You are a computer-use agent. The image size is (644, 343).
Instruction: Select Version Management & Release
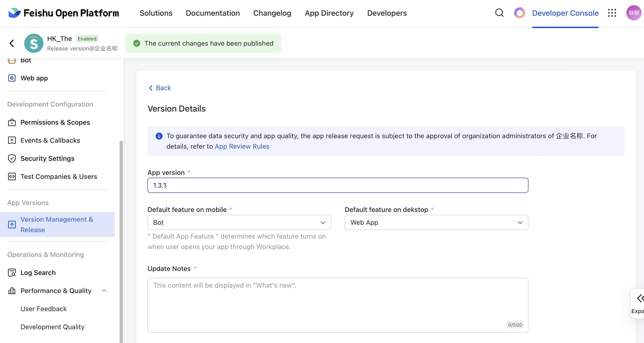coord(57,224)
